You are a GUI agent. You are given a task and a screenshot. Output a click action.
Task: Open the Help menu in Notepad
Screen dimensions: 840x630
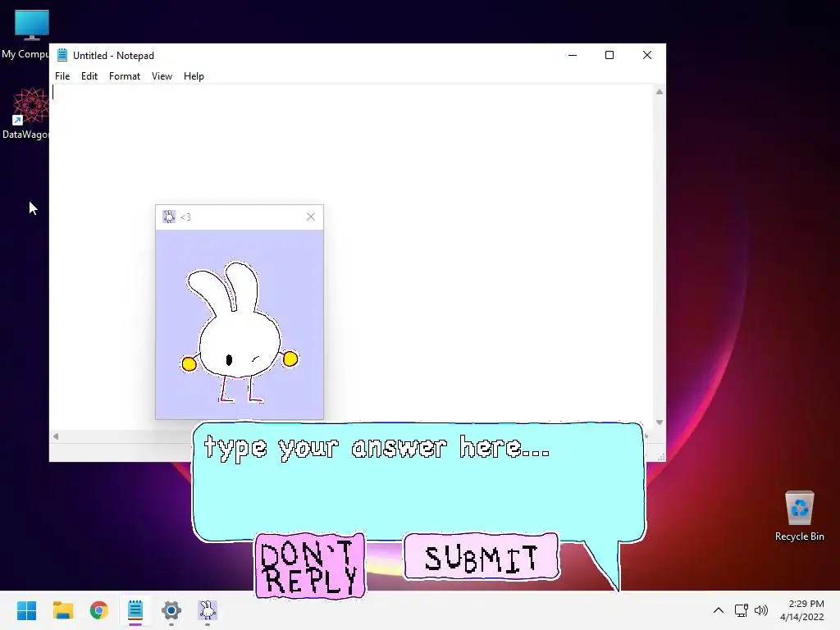click(x=194, y=76)
